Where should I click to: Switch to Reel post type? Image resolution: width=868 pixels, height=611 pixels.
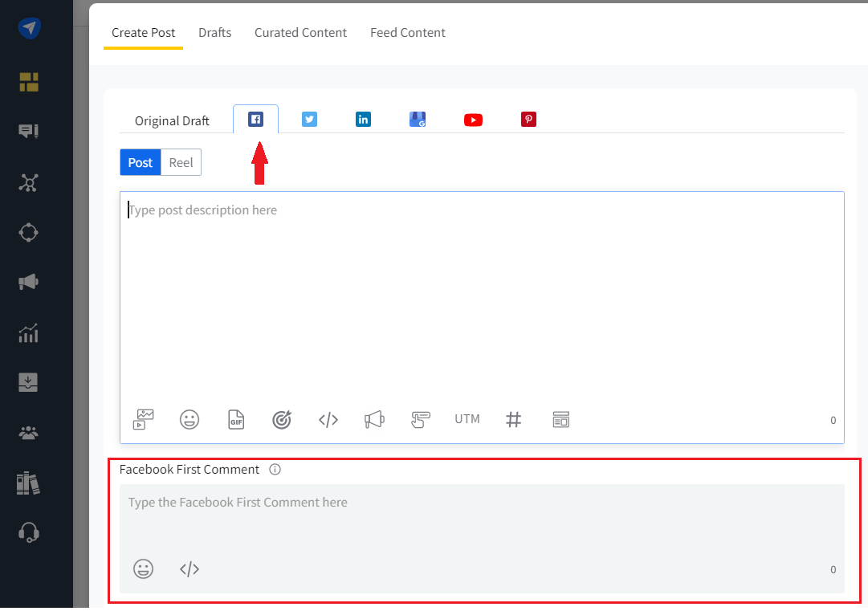pos(181,162)
